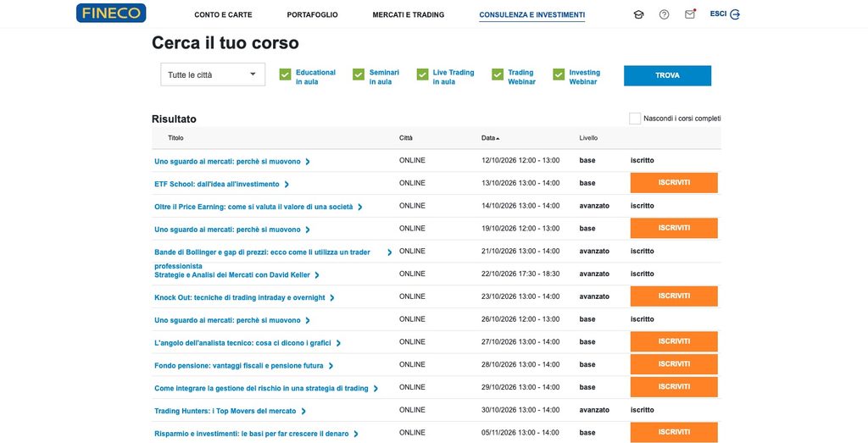Viewport: 868px width, 443px height.
Task: Click ISCRIVITI for the 19/10/2026 course
Action: click(674, 228)
